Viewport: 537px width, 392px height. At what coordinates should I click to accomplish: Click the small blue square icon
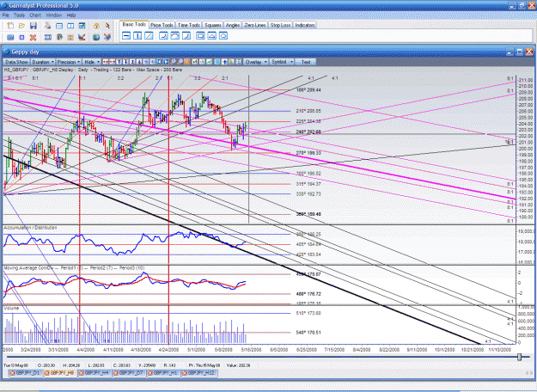pos(21,37)
